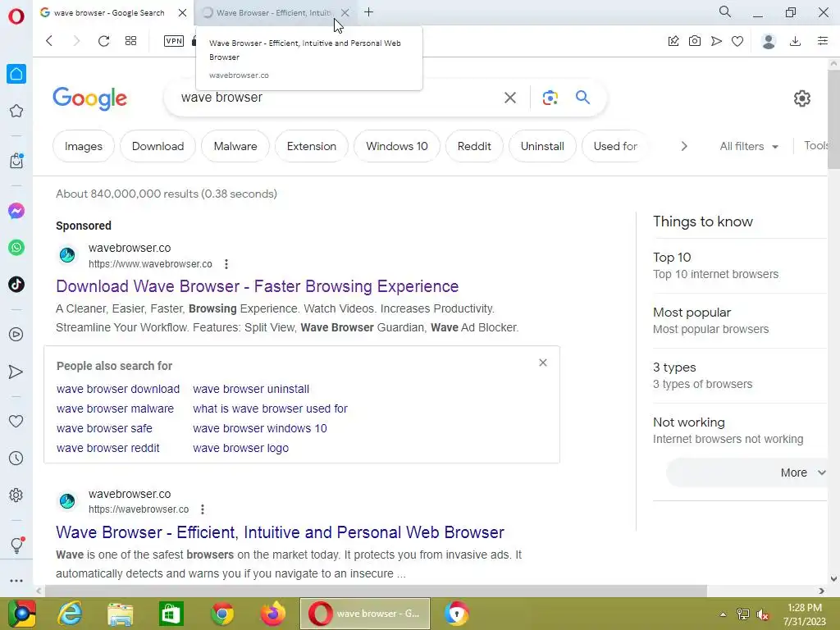This screenshot has width=840, height=630.
Task: Select the Malware filter chip
Action: [x=235, y=146]
